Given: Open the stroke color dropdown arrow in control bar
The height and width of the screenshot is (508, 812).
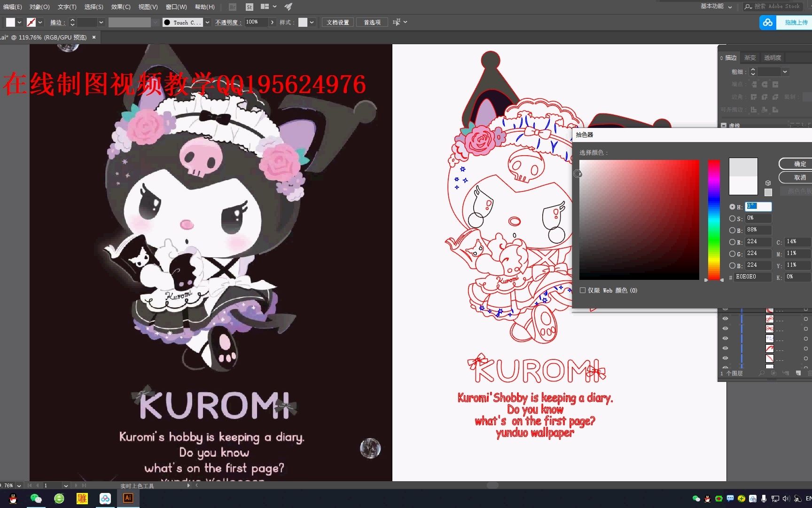Looking at the screenshot, I should [x=40, y=22].
